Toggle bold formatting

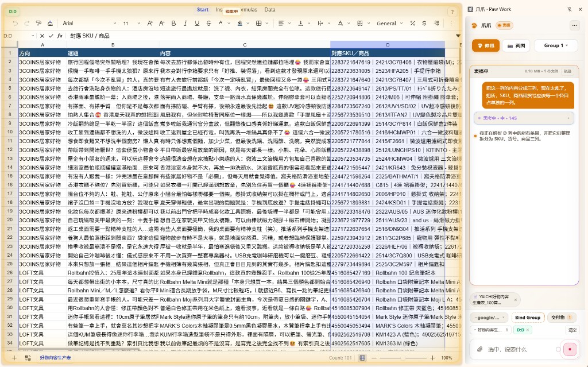[173, 24]
